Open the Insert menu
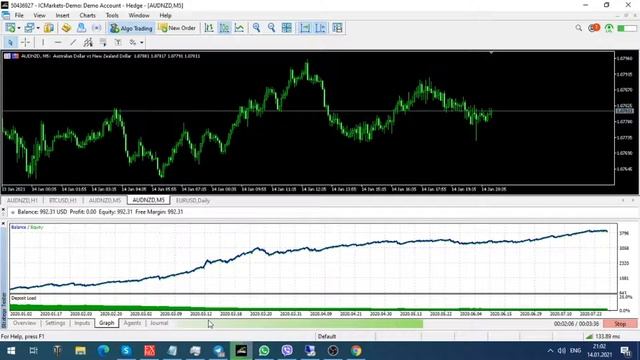 [x=62, y=16]
